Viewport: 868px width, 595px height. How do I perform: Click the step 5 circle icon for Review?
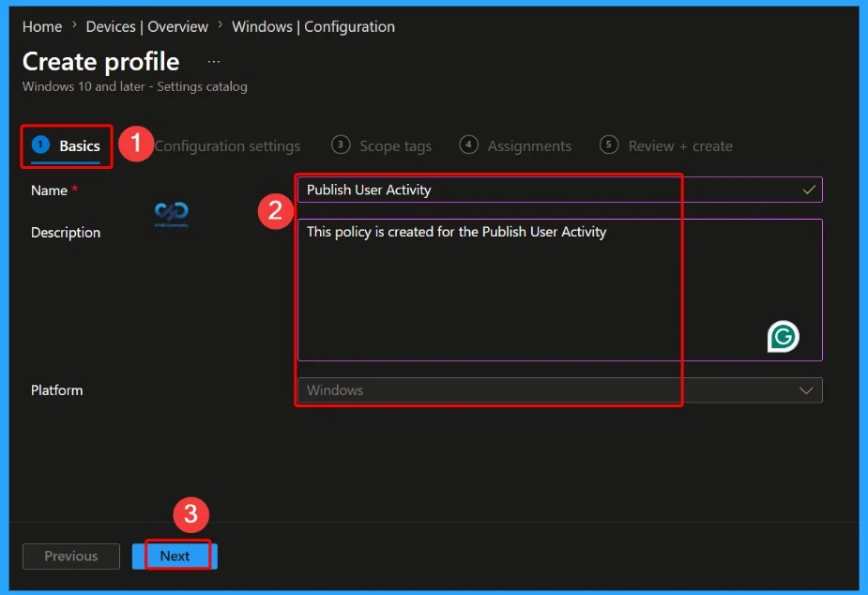608,145
